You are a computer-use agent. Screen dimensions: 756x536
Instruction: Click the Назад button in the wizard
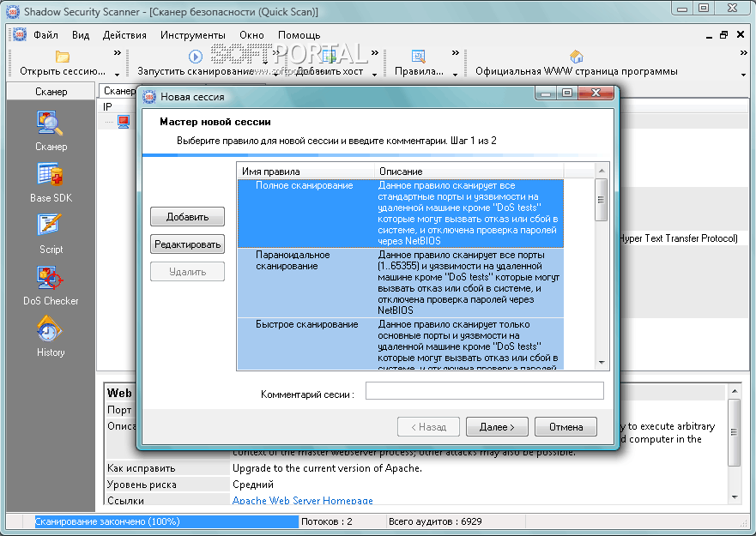(x=428, y=426)
